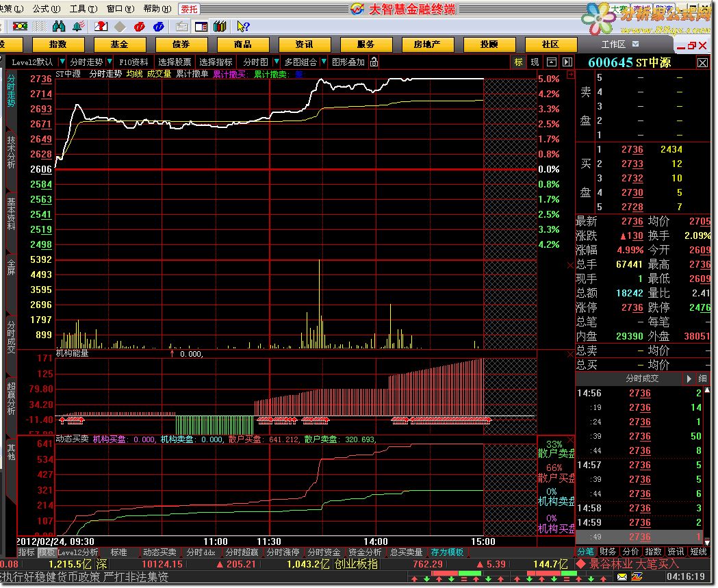Switch to the 资金分析 bottom tab
This screenshot has height=588, width=718.
point(365,552)
